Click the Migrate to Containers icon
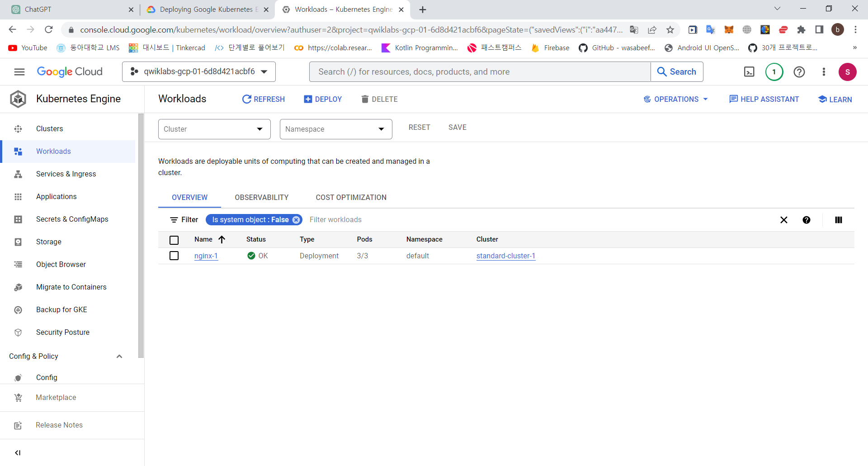The height and width of the screenshot is (466, 868). tap(18, 287)
